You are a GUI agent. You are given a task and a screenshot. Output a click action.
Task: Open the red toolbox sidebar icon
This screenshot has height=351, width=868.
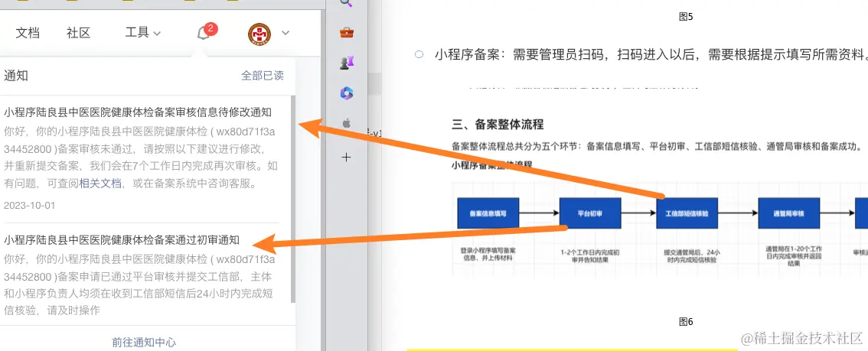tap(347, 32)
